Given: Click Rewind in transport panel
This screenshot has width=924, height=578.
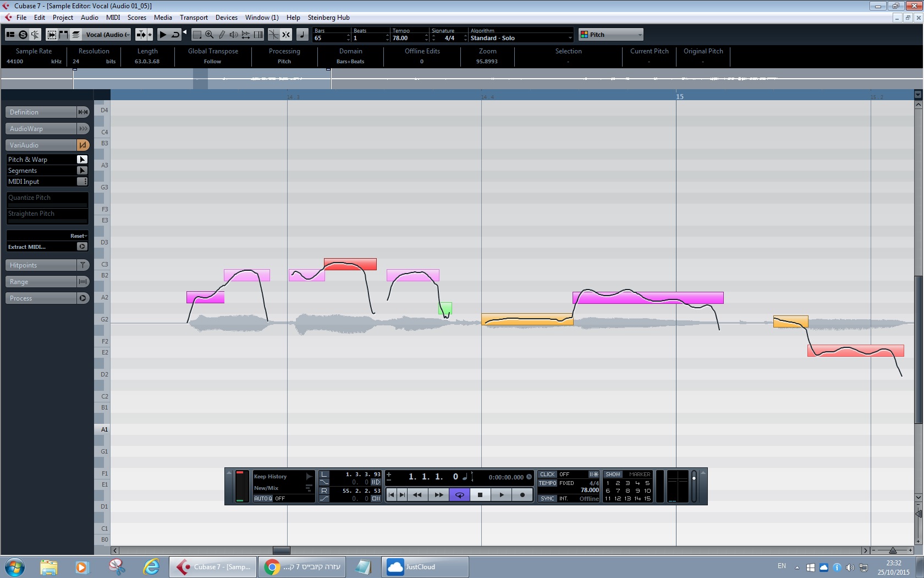Looking at the screenshot, I should click(x=417, y=495).
